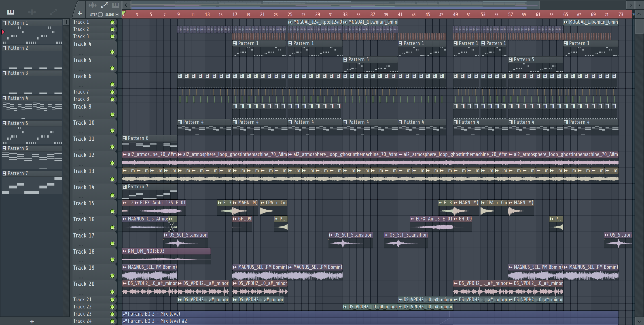Mute Track 12 with its green light
Screen dimensions: 644x325
click(112, 163)
